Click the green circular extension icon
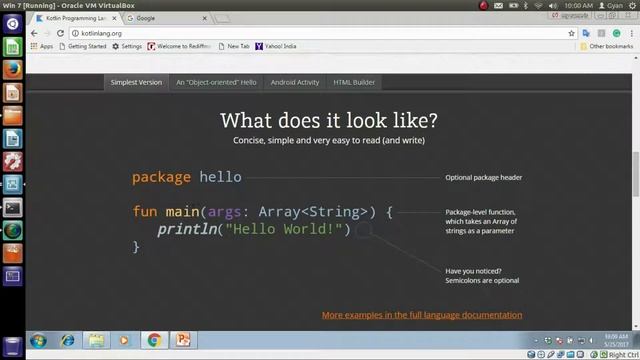The height and width of the screenshot is (360, 640). 616,33
